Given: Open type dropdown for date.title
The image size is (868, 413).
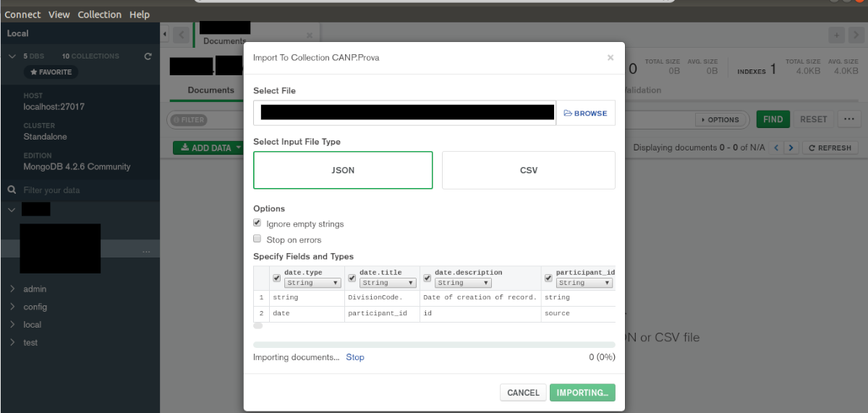Looking at the screenshot, I should tap(388, 283).
